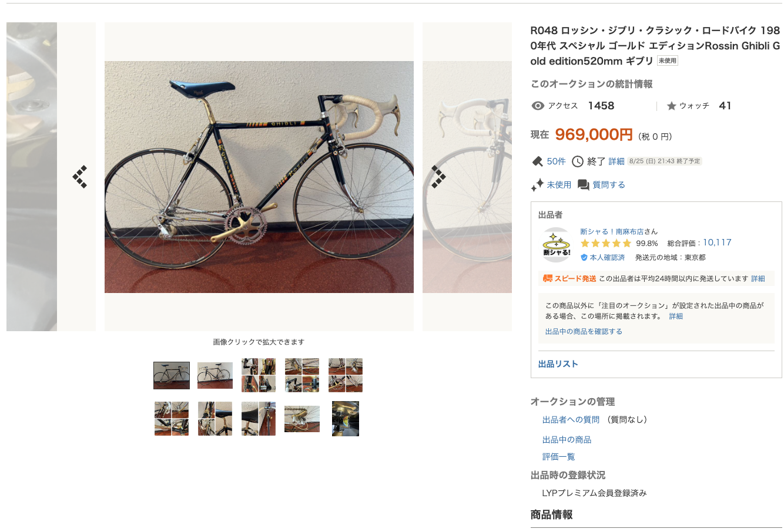Advance to the next image with right arrow
The image size is (784, 532).
438,177
